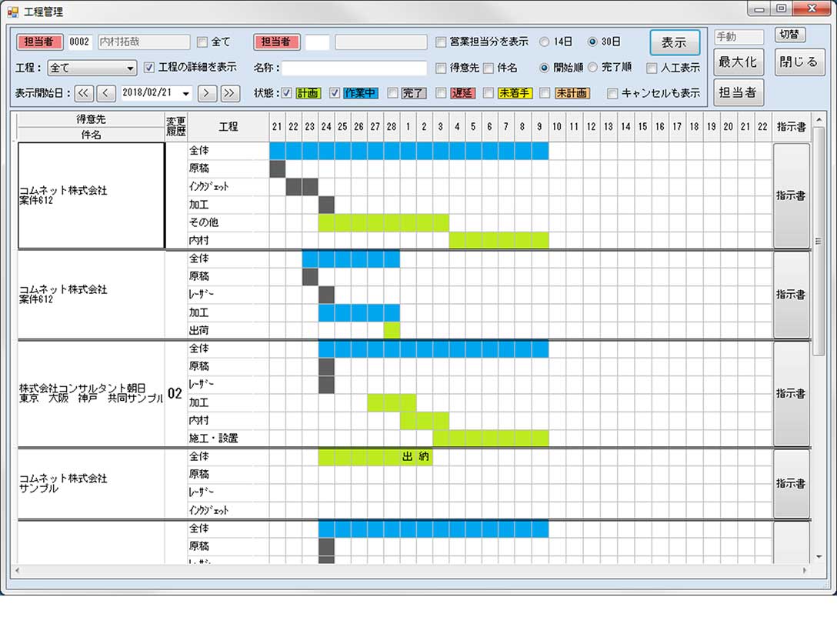837x644 pixels.
Task: Click the 切替 button
Action: 789,35
